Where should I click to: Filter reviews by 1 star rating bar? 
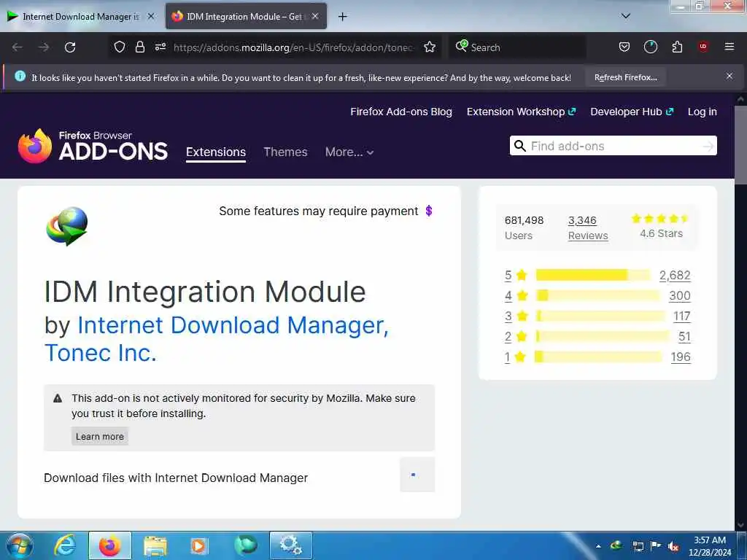[x=598, y=357]
